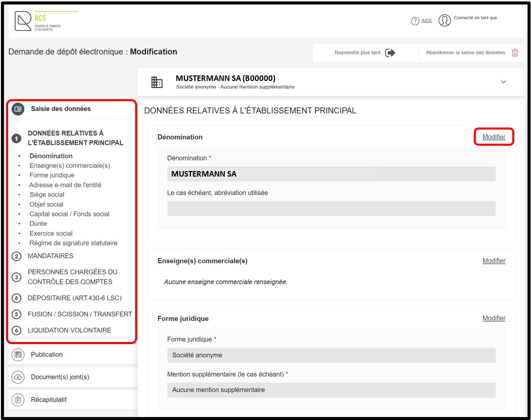Click the building icon beside MUSTERMANN SA

point(157,82)
